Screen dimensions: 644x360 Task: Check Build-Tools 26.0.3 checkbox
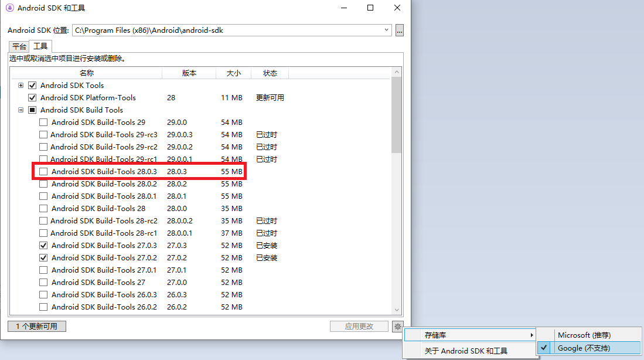pos(43,295)
